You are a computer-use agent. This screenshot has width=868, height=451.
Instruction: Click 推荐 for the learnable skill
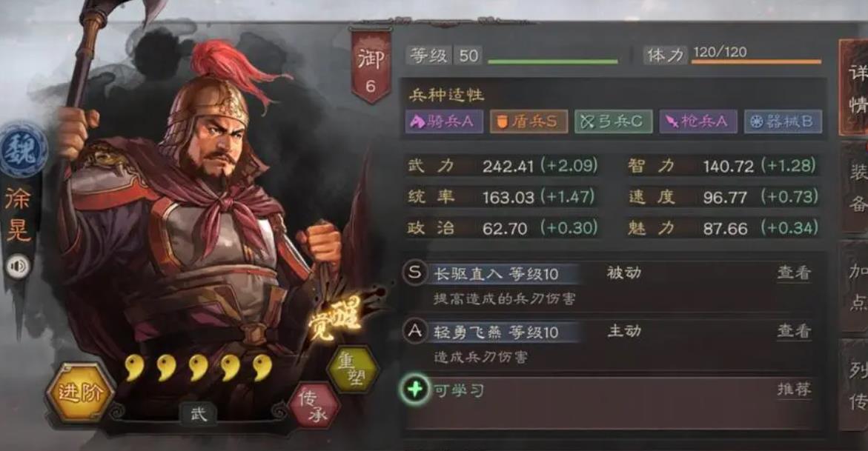[x=795, y=390]
